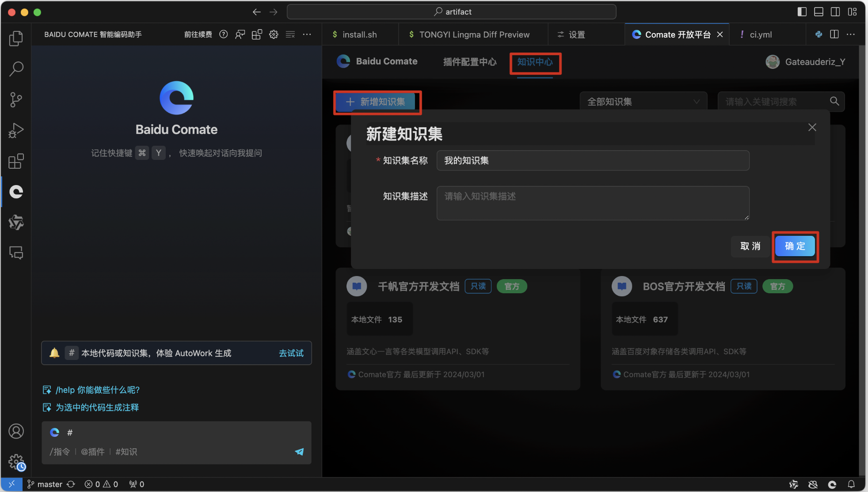Toggle bottom panel layout icon
868x492 pixels.
click(819, 12)
